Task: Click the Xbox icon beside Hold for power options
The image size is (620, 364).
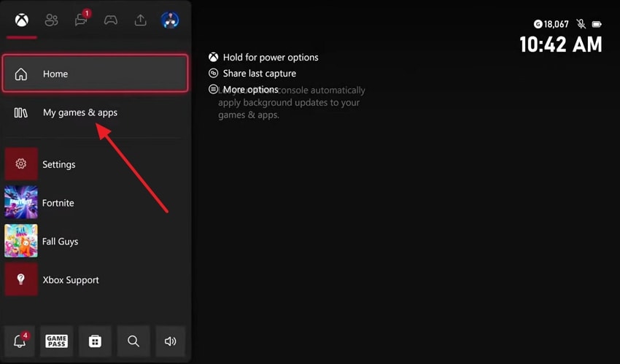Action: tap(214, 58)
